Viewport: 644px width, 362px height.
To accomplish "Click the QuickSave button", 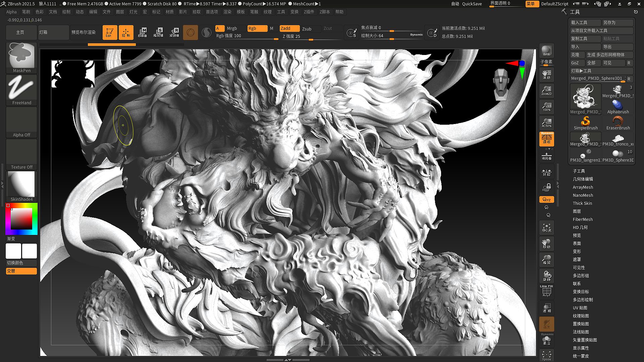I will pos(472,4).
